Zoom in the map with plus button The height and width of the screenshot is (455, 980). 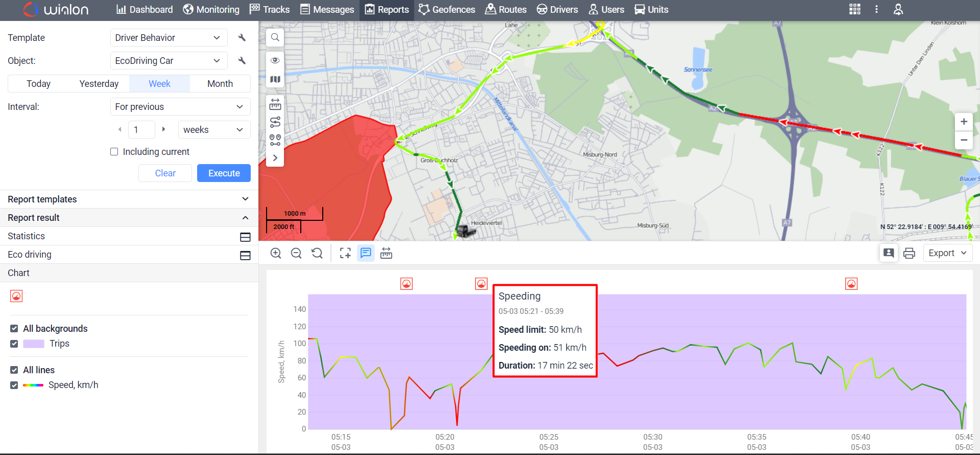point(964,122)
